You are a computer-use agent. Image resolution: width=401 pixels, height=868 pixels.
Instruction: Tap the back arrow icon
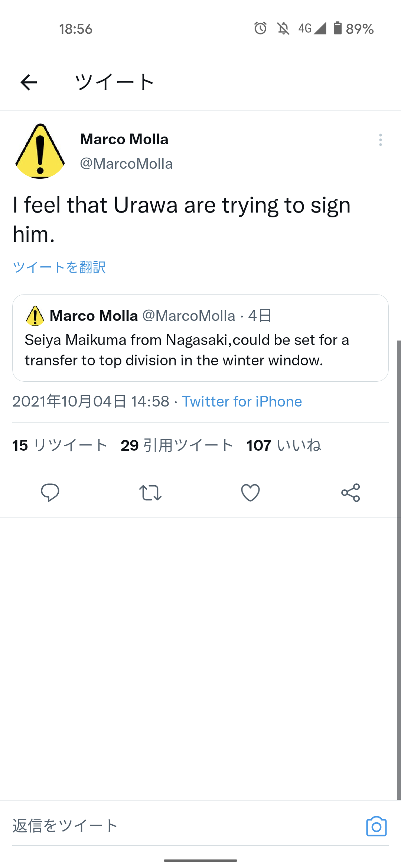(x=29, y=82)
